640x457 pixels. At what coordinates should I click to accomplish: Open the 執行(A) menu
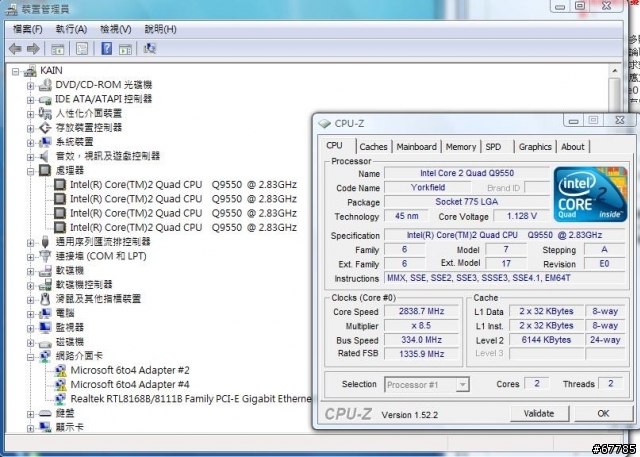coord(71,29)
